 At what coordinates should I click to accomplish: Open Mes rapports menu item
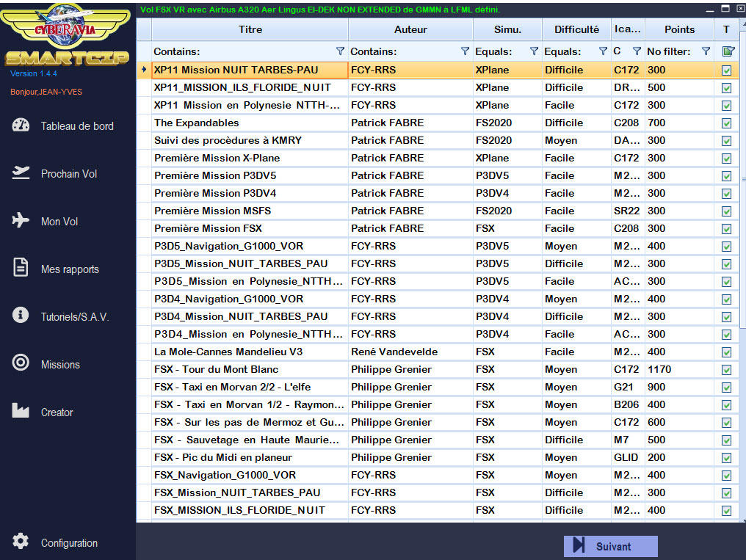pyautogui.click(x=70, y=269)
